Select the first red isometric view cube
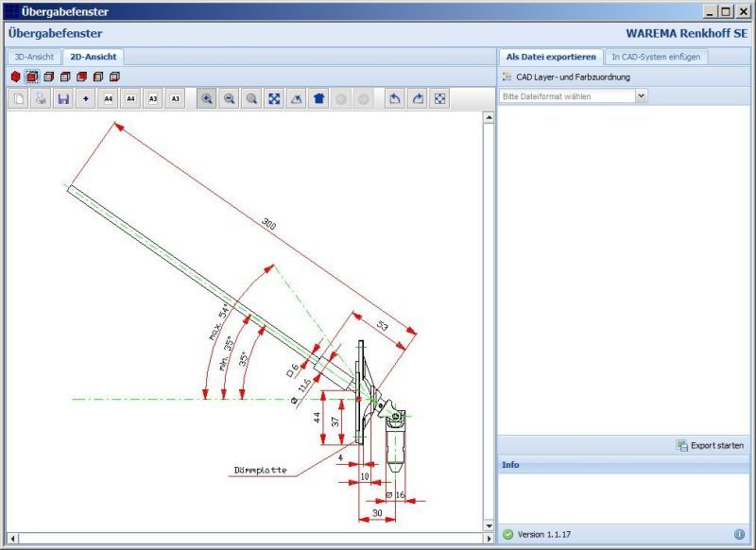Image resolution: width=756 pixels, height=550 pixels. [15, 77]
